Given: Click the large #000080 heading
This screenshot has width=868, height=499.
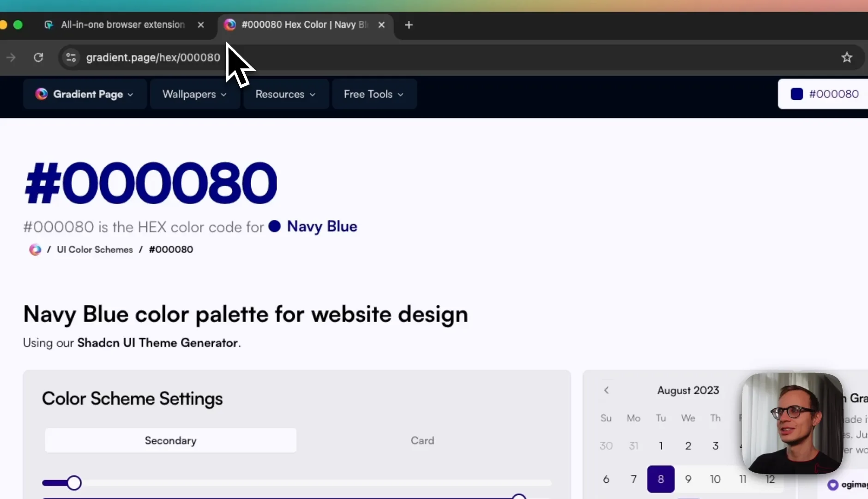Looking at the screenshot, I should [x=151, y=183].
